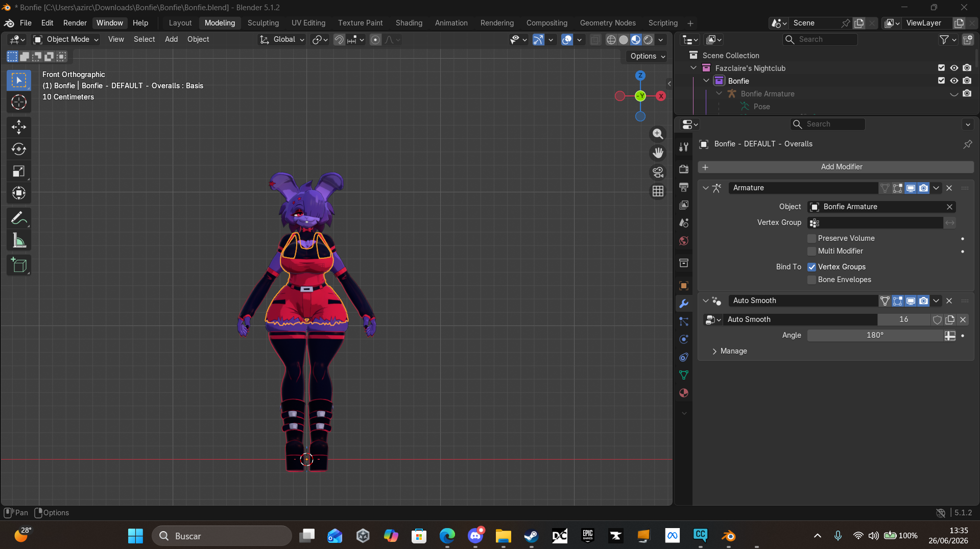This screenshot has width=980, height=549.
Task: Click the Armature modifier name field
Action: point(803,188)
